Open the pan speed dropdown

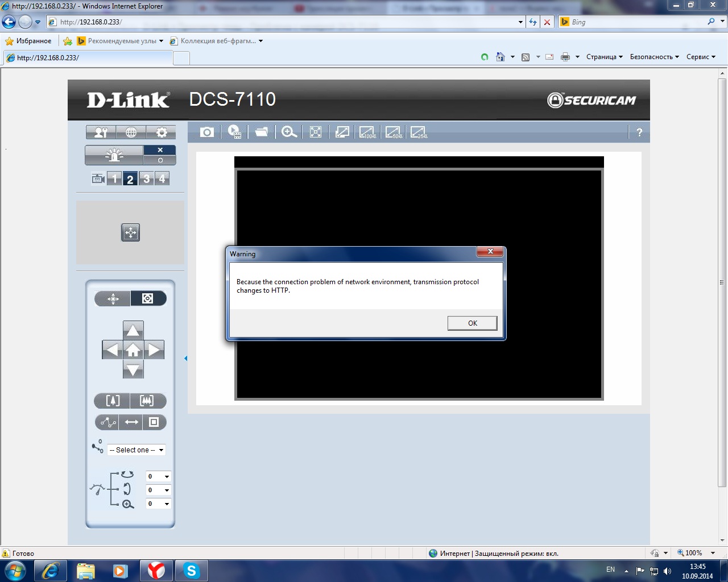[x=159, y=476]
